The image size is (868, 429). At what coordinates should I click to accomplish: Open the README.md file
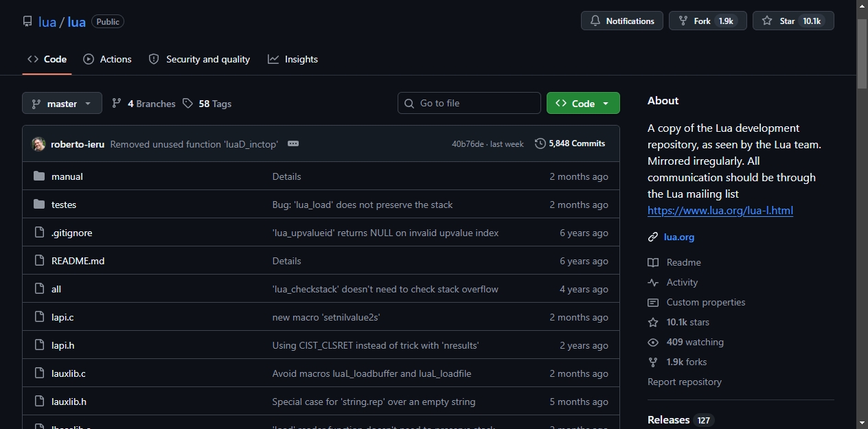pyautogui.click(x=78, y=261)
